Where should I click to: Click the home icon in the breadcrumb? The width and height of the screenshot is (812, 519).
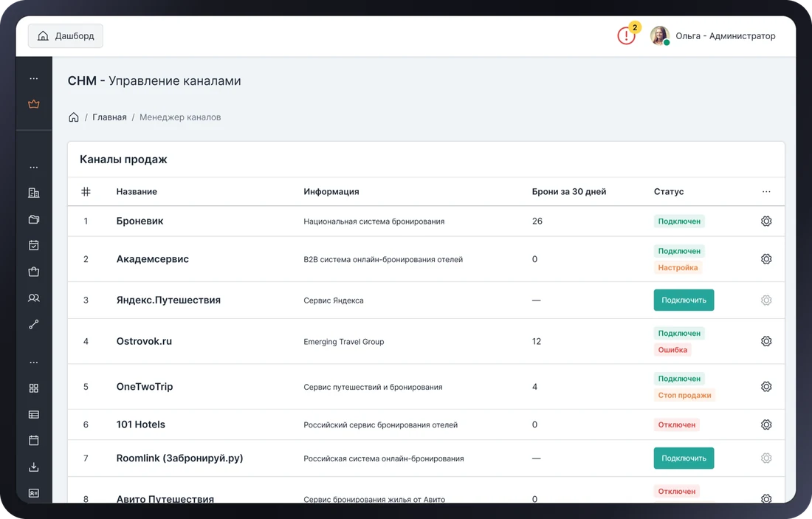click(x=74, y=117)
